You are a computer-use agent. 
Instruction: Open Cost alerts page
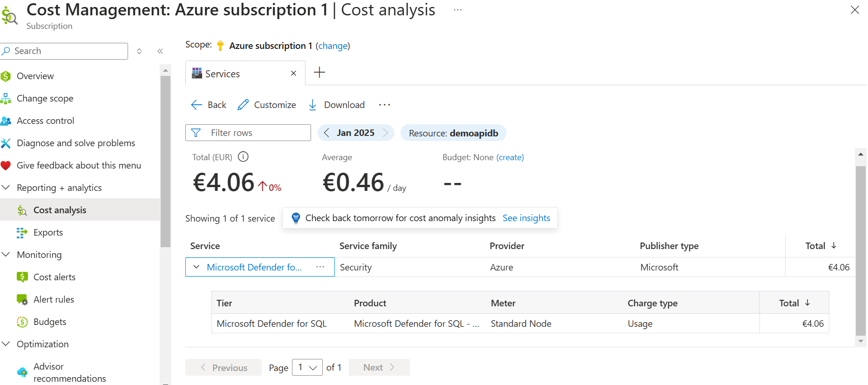(x=54, y=277)
